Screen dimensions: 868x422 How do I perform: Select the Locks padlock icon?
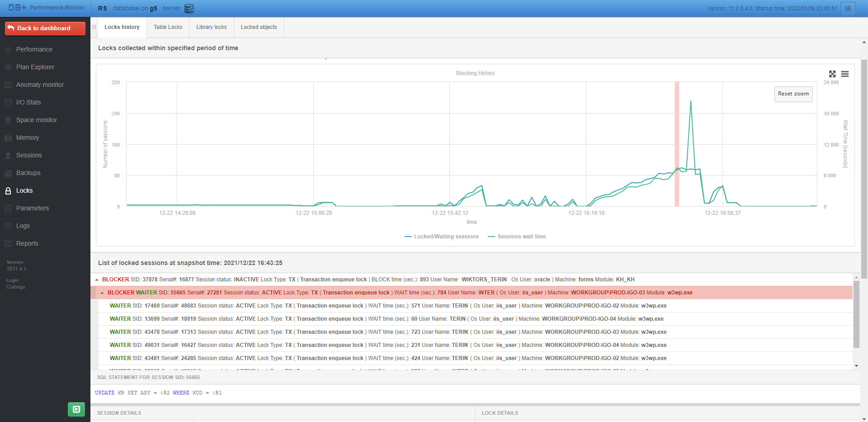7,190
